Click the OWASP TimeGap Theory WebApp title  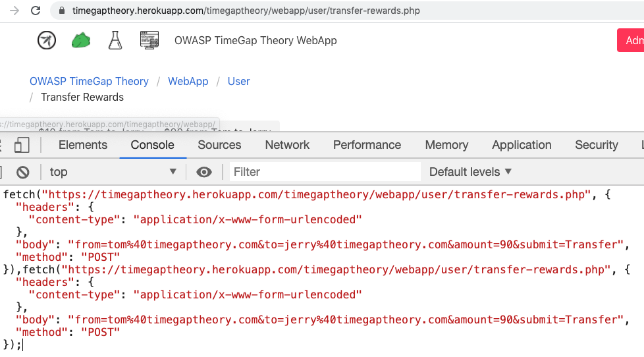[255, 40]
